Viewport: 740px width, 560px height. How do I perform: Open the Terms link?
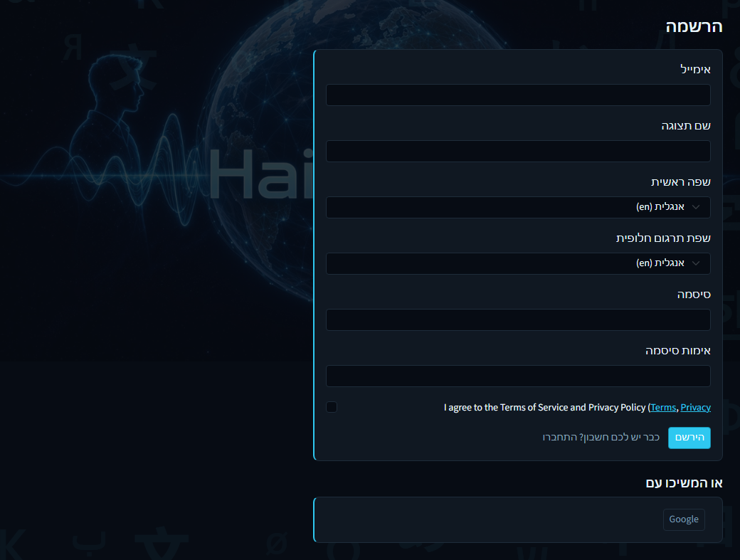pos(663,408)
